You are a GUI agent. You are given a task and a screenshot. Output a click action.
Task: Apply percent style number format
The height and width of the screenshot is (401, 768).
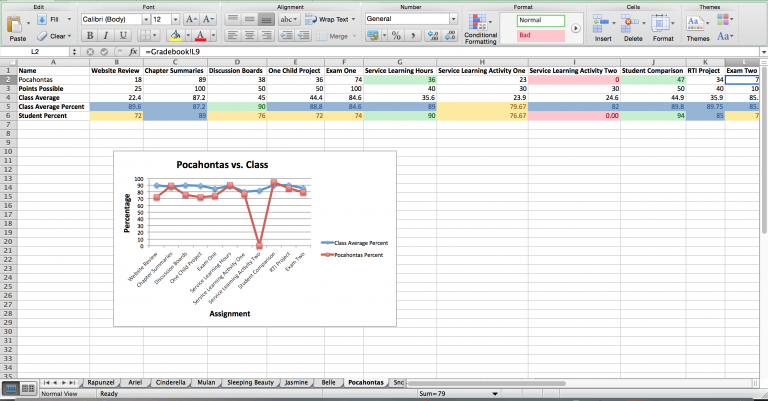(x=396, y=35)
